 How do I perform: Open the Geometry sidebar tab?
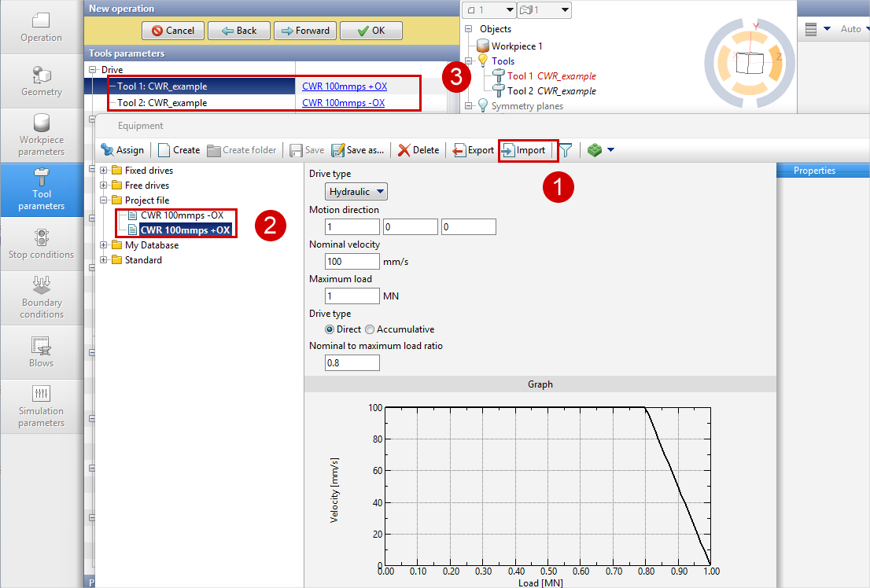(x=42, y=81)
